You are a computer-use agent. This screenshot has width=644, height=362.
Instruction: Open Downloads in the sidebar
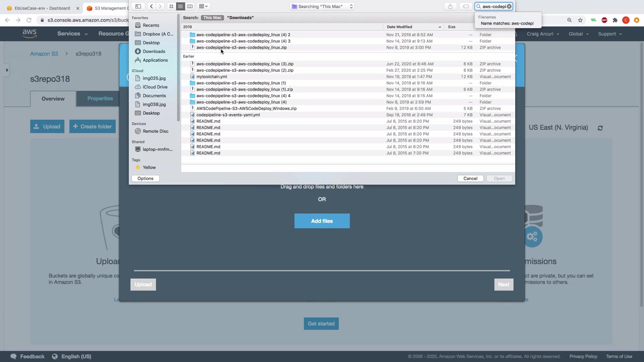(153, 51)
